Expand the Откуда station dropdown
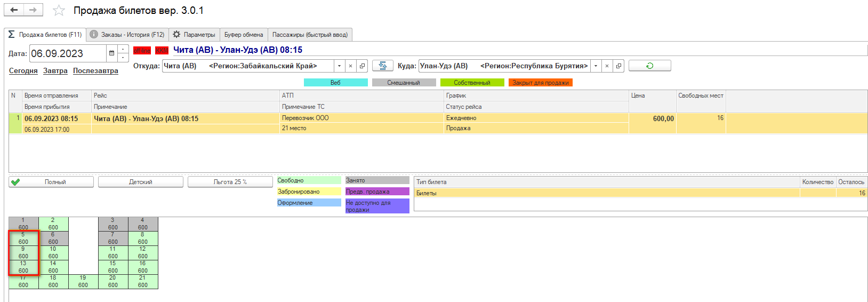The width and height of the screenshot is (868, 302). (x=339, y=66)
